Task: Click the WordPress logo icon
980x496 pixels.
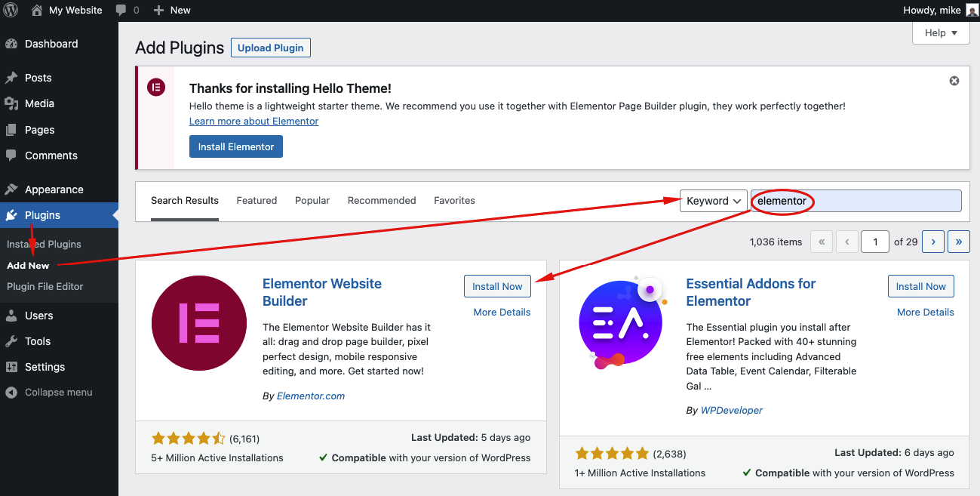Action: [x=11, y=11]
